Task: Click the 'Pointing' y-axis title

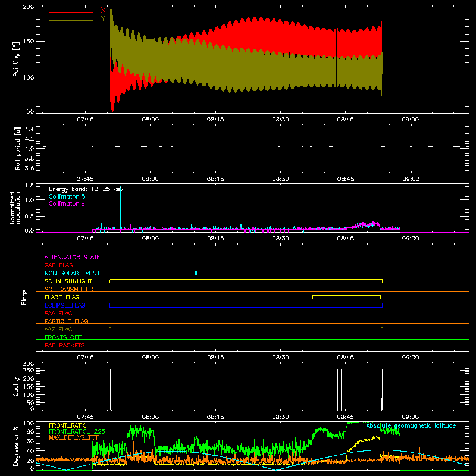Action: tap(16, 59)
